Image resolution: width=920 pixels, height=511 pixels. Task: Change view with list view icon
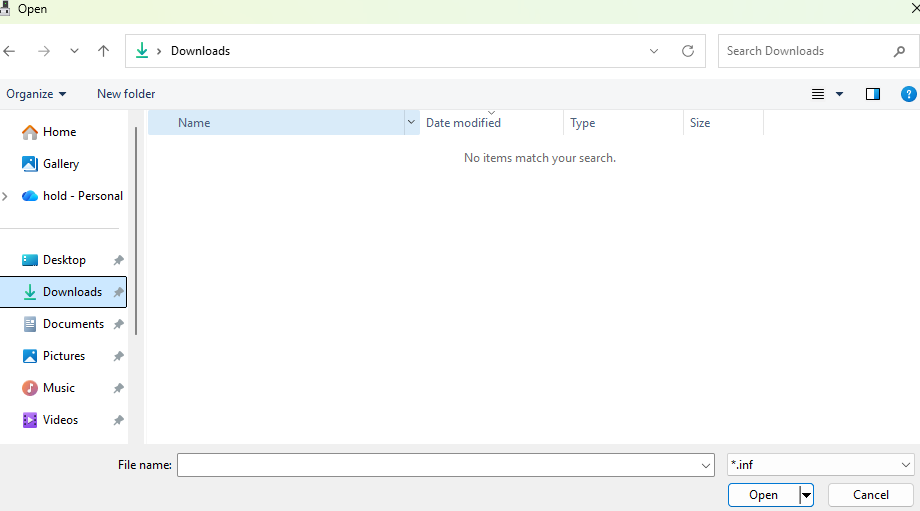[818, 94]
